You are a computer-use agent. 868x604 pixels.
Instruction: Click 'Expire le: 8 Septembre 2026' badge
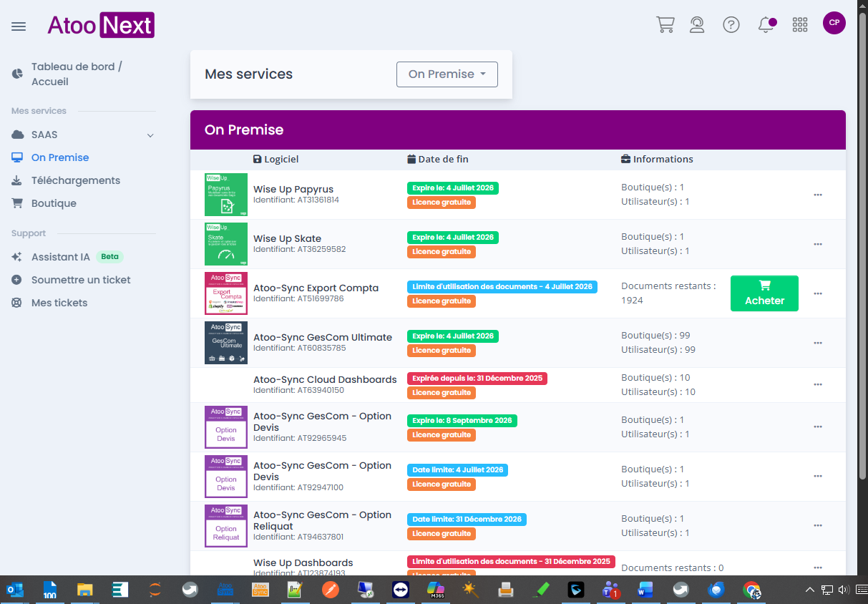coord(462,421)
